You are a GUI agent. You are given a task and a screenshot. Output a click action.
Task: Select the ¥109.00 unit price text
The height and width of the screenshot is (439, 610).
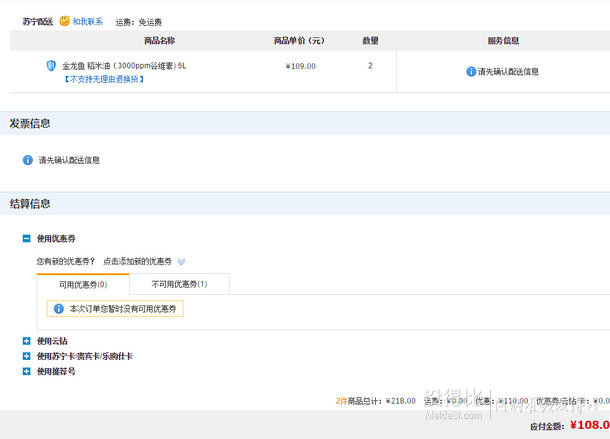(x=301, y=66)
